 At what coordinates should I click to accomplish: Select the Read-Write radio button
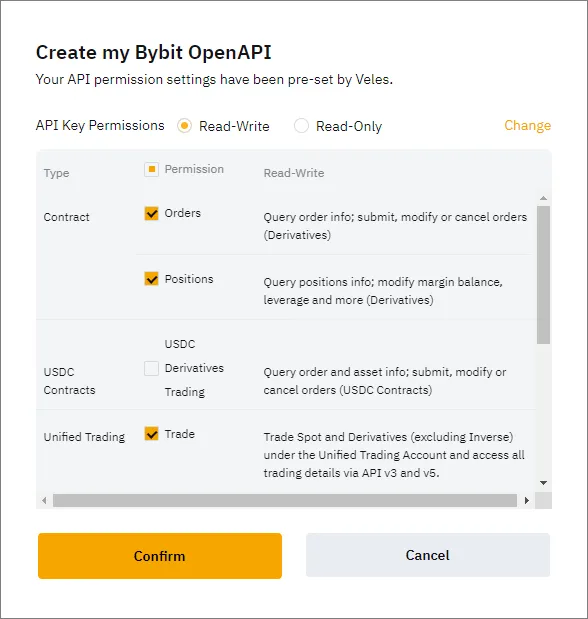[184, 126]
